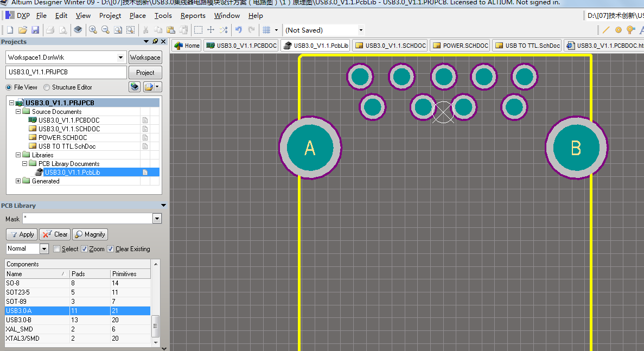The height and width of the screenshot is (351, 644).
Task: Pin the Projects panel with pushpin icon
Action: click(155, 41)
